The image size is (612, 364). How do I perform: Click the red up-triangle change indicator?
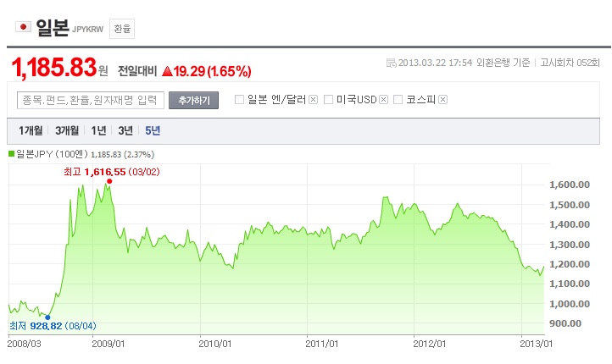167,71
